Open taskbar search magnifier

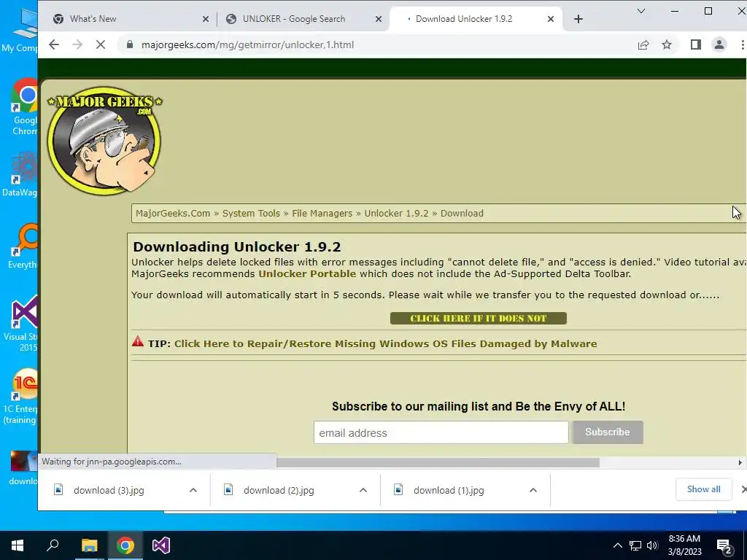pyautogui.click(x=53, y=545)
